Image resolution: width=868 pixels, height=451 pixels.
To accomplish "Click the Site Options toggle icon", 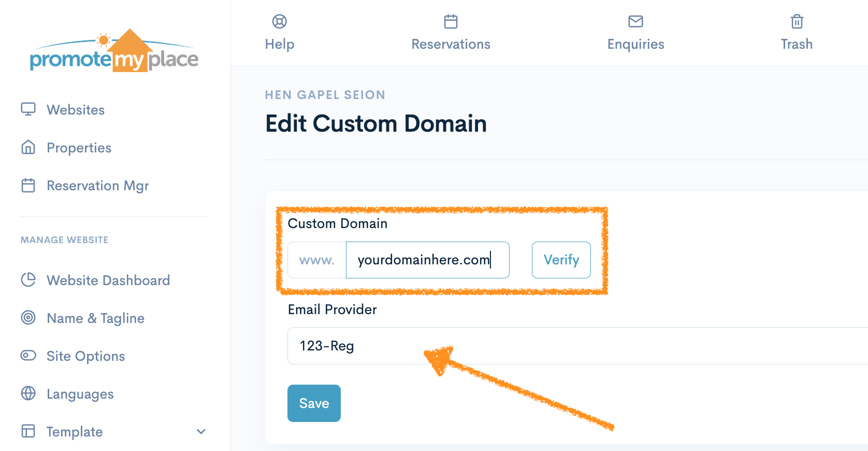I will [28, 356].
